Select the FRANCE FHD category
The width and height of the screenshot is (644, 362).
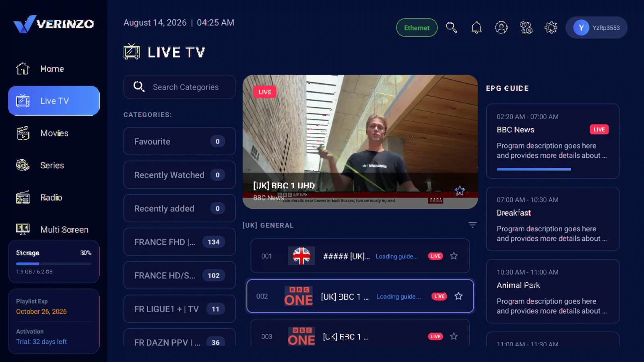(180, 242)
